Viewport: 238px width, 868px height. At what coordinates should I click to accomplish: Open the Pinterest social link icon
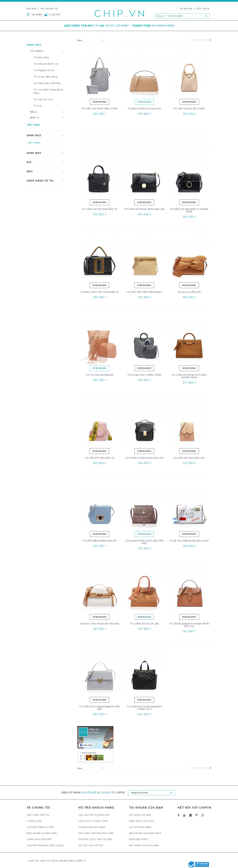coord(197,815)
